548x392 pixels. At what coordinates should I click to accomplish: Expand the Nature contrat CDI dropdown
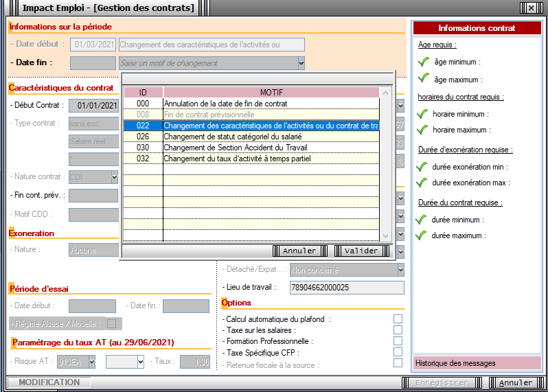pyautogui.click(x=114, y=177)
